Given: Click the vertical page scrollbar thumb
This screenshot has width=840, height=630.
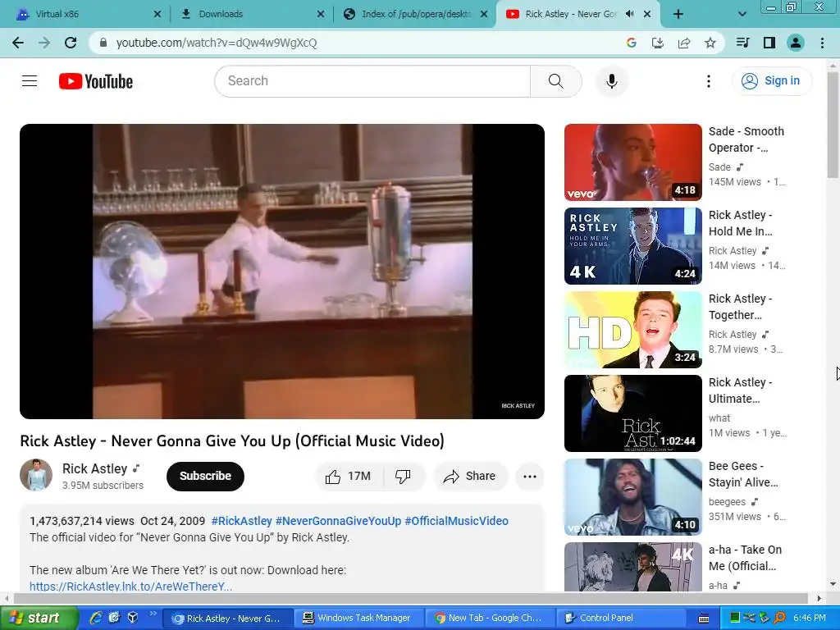Looking at the screenshot, I should 833,125.
